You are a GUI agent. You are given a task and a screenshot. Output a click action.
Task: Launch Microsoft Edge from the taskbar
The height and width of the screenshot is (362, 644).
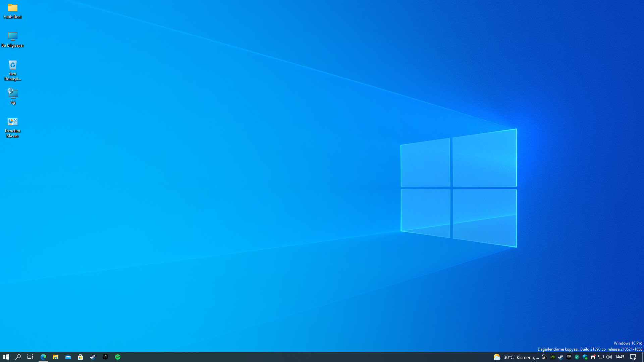[x=43, y=357]
